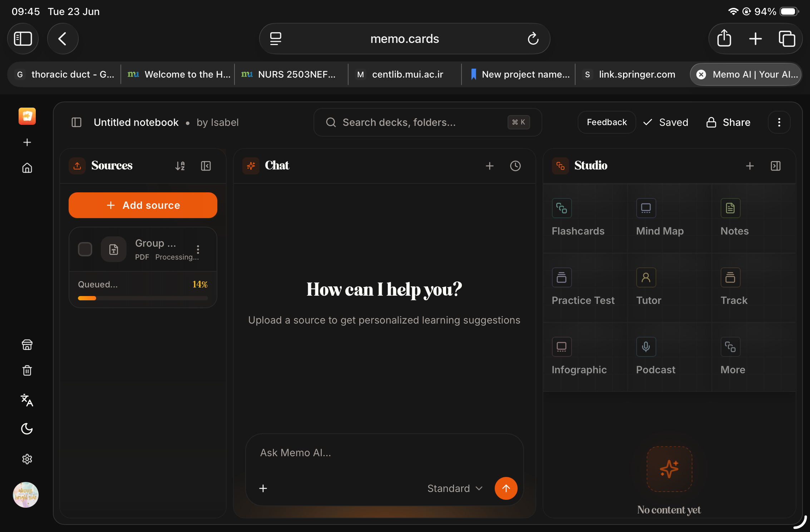The width and height of the screenshot is (810, 532).
Task: Start a new chat
Action: [x=490, y=166]
